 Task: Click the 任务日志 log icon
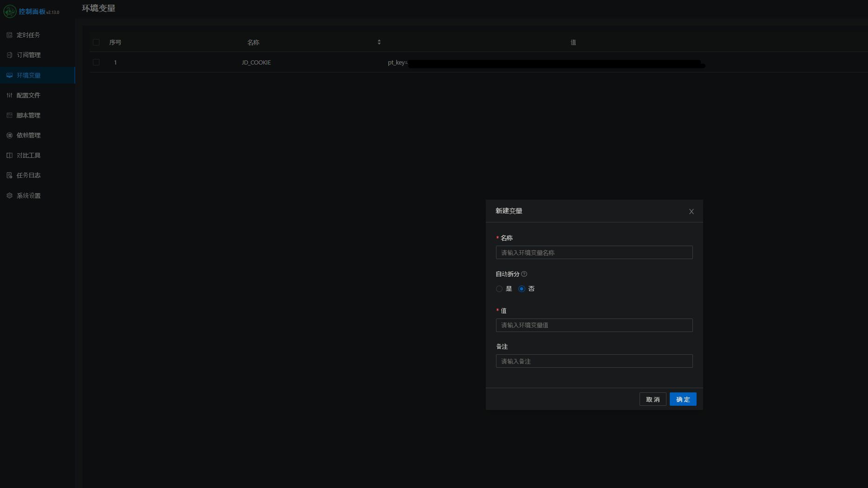click(x=9, y=176)
